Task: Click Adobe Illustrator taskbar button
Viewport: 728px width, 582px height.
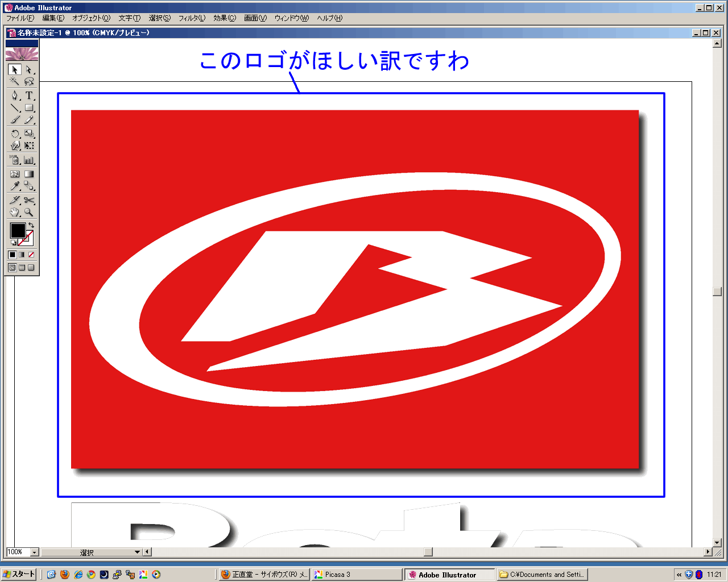Action: click(450, 575)
